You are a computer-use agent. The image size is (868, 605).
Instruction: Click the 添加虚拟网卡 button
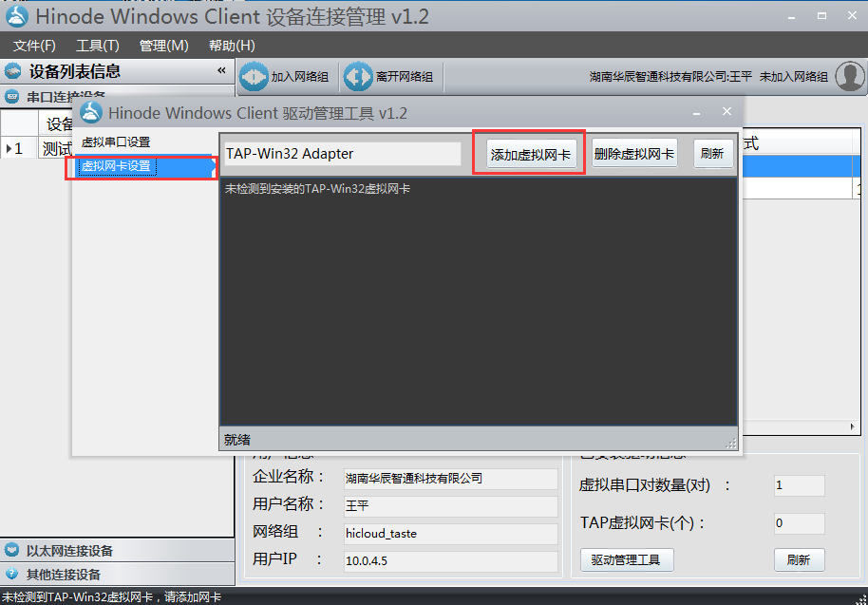(528, 152)
